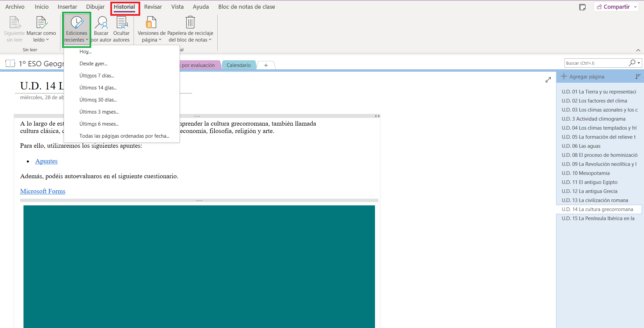The height and width of the screenshot is (328, 644).
Task: Open page U.D. 01 La Tierra
Action: [x=599, y=92]
